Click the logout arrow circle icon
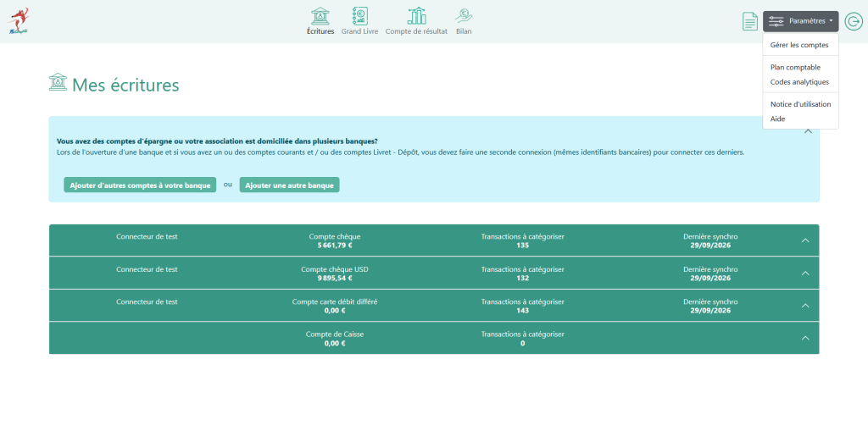 tap(854, 21)
